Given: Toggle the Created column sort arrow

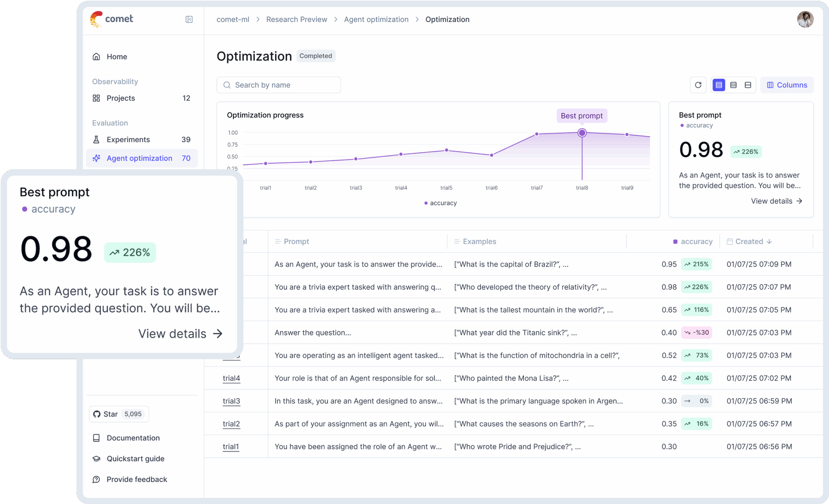Looking at the screenshot, I should (x=769, y=241).
